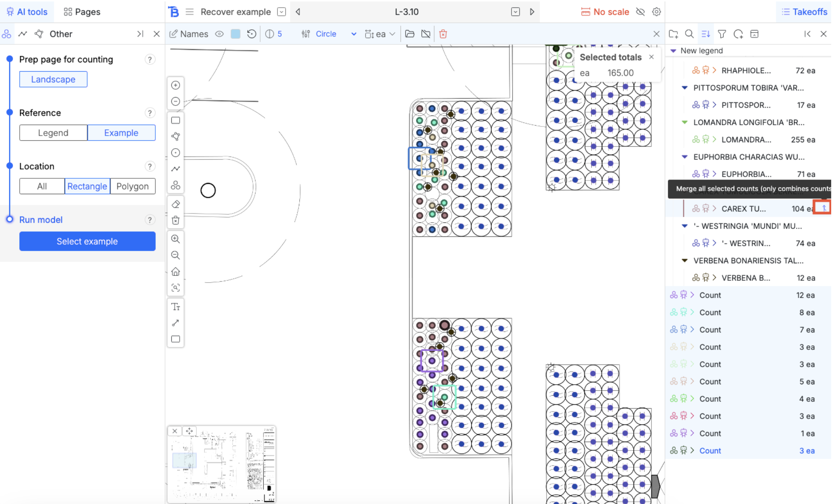This screenshot has height=504, width=832.
Task: Click the filter icon in Takeoffs panel
Action: click(722, 34)
